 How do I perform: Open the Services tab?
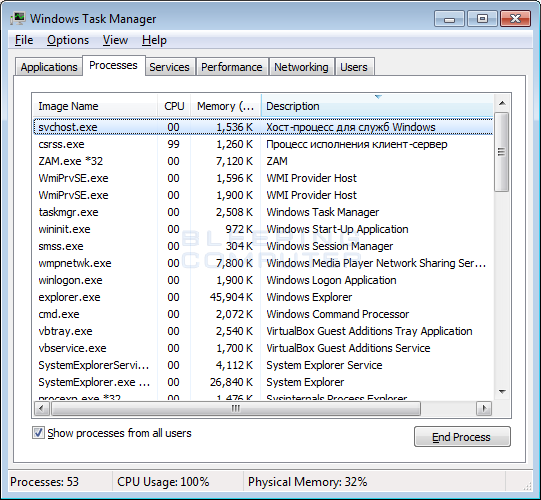tap(169, 67)
